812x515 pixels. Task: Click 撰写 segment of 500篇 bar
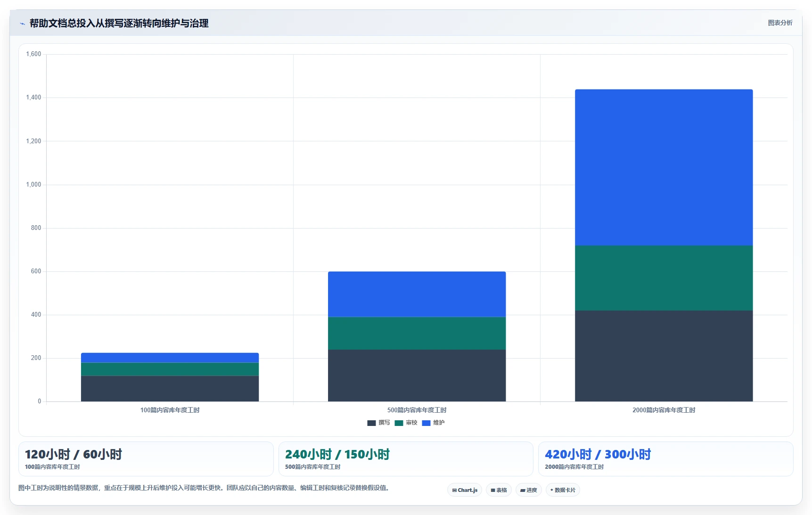coord(417,376)
